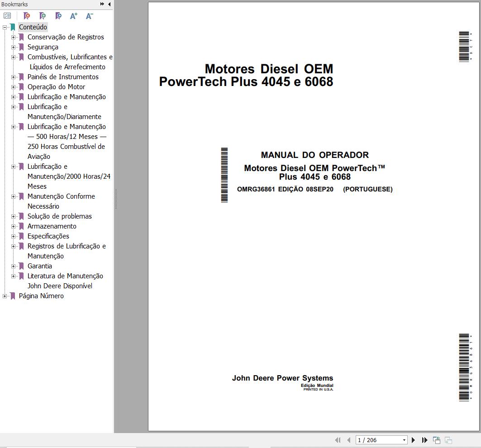Open bookmark options checklist menu
The image size is (481, 448).
7,16
